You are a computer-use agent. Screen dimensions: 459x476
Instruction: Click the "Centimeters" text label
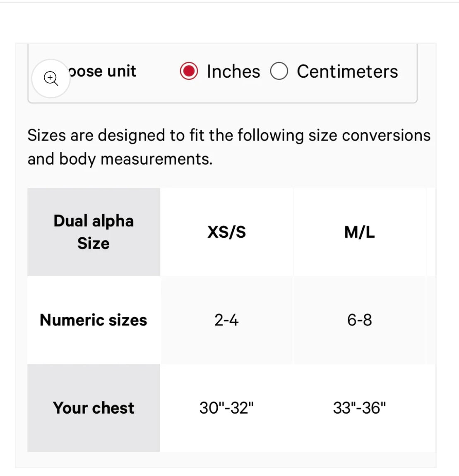coord(347,71)
